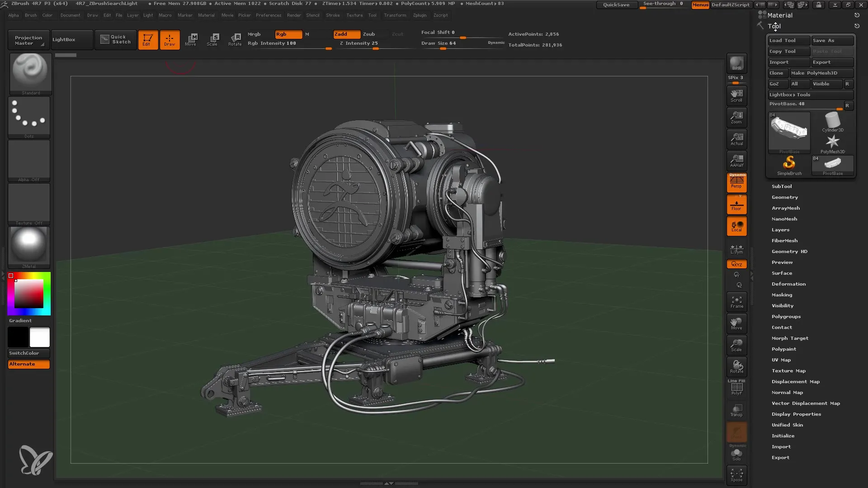The width and height of the screenshot is (868, 488).
Task: Toggle the Mrgb channel button
Action: (253, 33)
